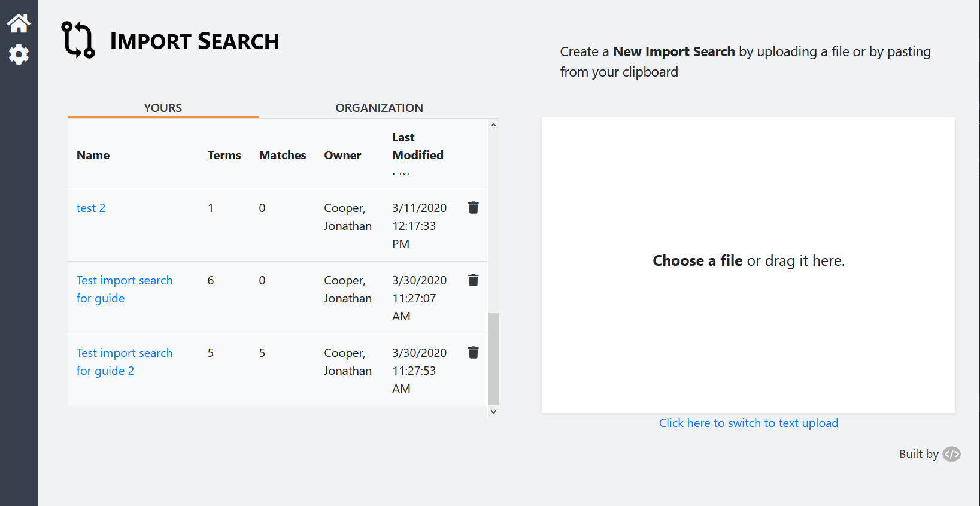Click the code logo beside 'Built by'
The width and height of the screenshot is (980, 506).
[x=951, y=455]
